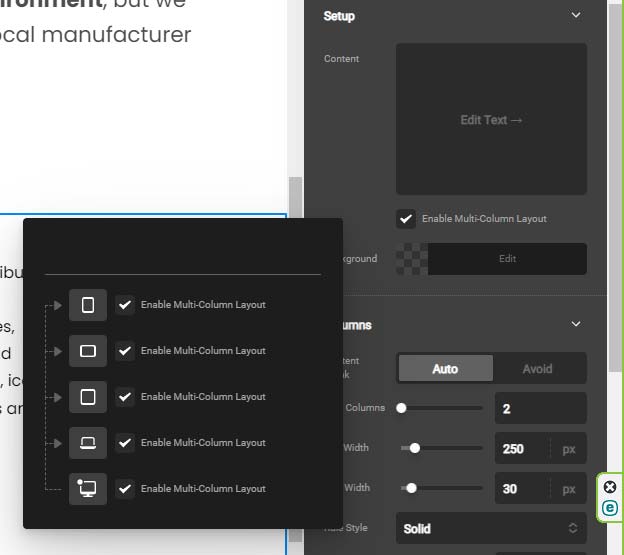Dismiss the extension widget with the X icon
624x555 pixels.
click(610, 487)
